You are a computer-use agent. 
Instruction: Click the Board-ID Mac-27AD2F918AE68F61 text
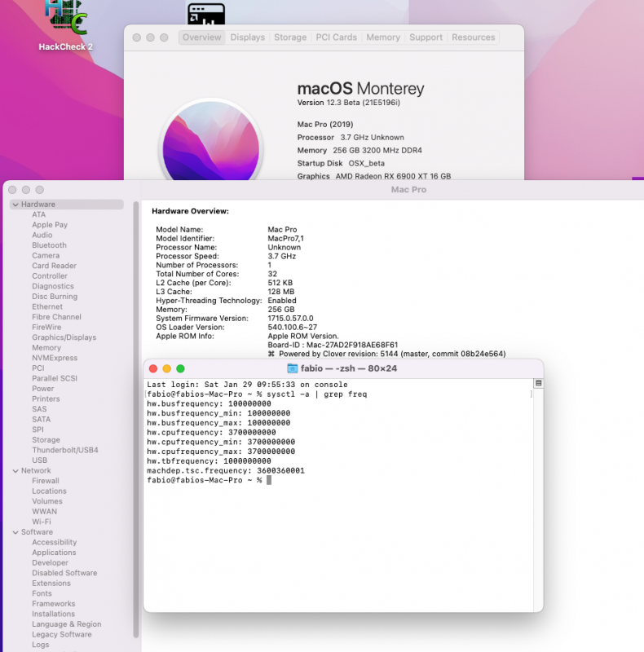pyautogui.click(x=333, y=345)
